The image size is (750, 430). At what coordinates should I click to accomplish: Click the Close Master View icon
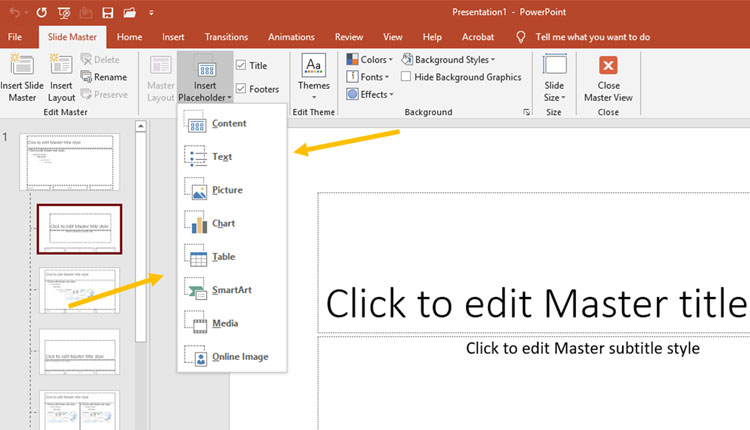[x=608, y=67]
